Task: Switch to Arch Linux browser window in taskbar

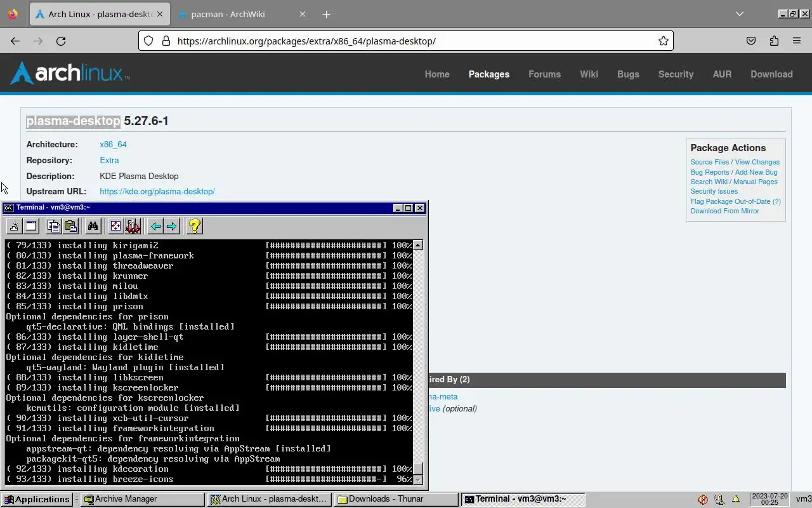Action: [270, 499]
